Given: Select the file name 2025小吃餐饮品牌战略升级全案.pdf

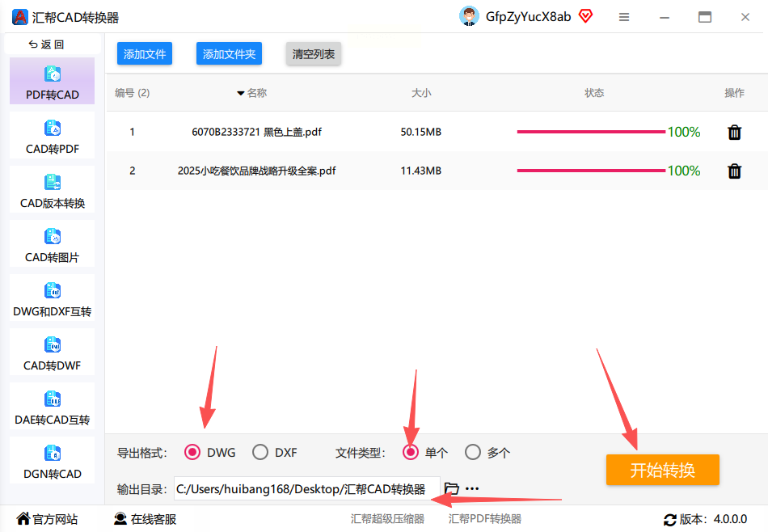Looking at the screenshot, I should point(256,171).
